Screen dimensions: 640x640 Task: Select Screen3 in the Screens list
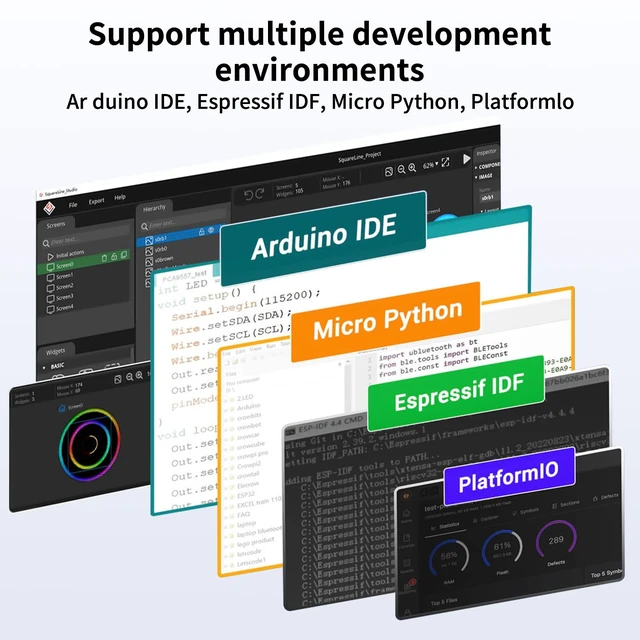click(60, 298)
